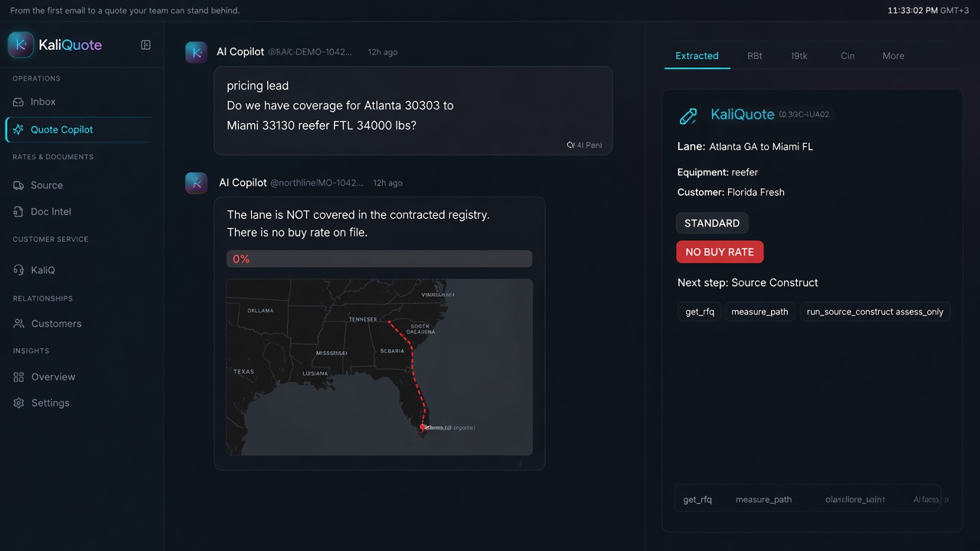Viewport: 980px width, 551px height.
Task: Click the KaliQuote logo icon
Action: point(21,45)
